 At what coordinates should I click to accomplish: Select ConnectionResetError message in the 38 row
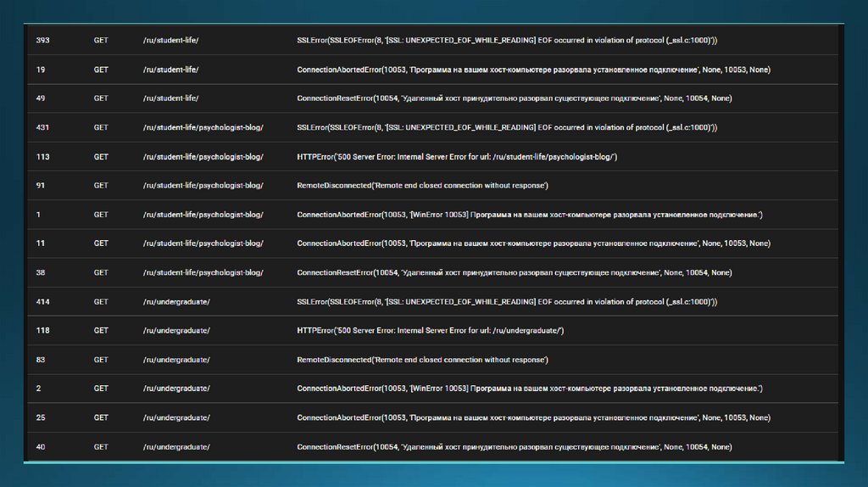(x=515, y=272)
